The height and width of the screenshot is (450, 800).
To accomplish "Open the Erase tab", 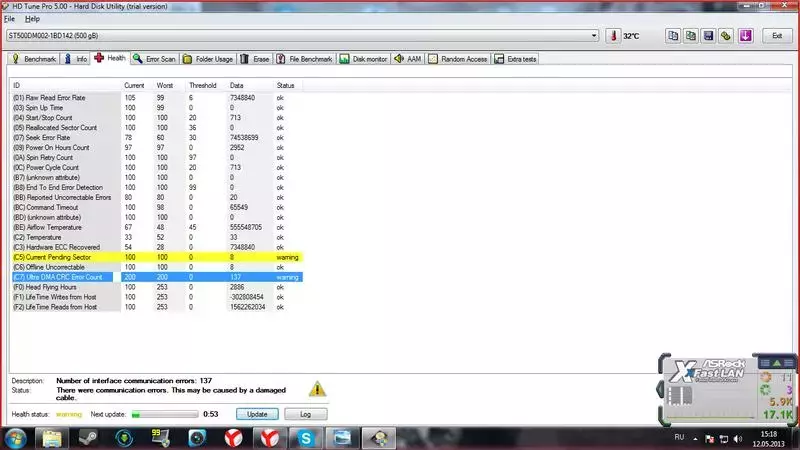I will pyautogui.click(x=255, y=59).
